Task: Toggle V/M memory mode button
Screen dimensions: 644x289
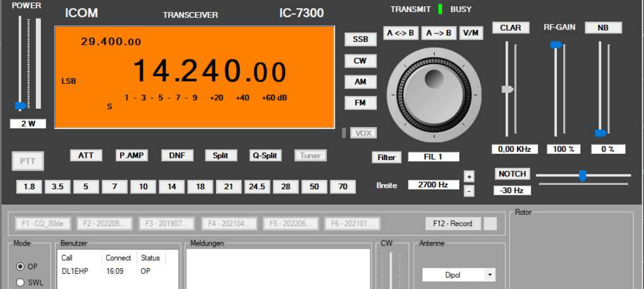Action: pos(471,33)
